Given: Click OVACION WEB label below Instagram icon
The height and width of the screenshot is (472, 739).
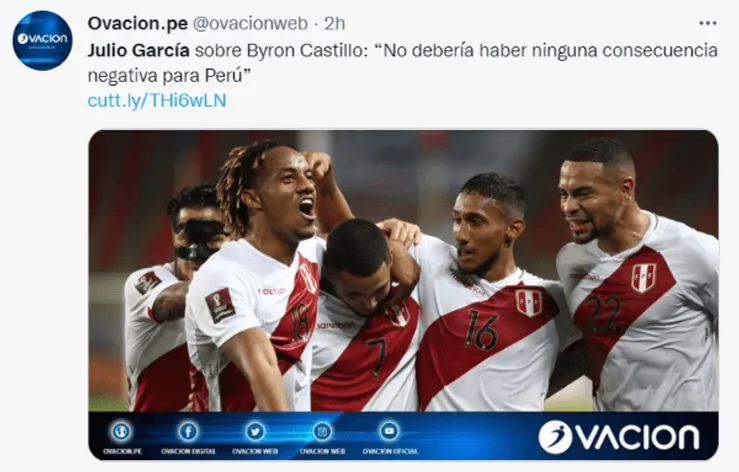Looking at the screenshot, I should point(322,451).
